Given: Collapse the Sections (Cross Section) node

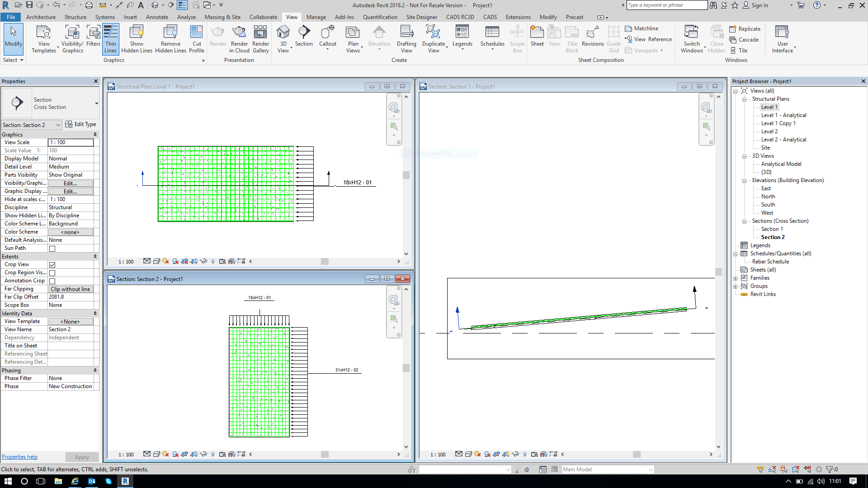Looking at the screenshot, I should pos(745,221).
